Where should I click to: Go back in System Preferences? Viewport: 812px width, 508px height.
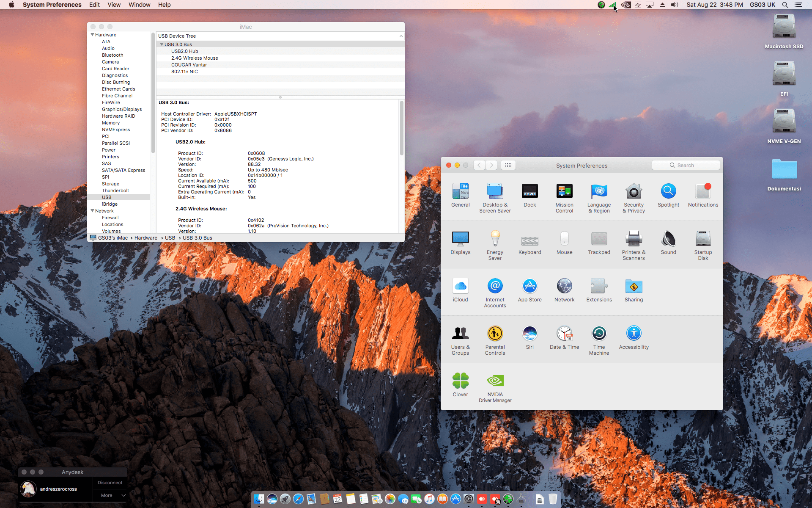[479, 165]
